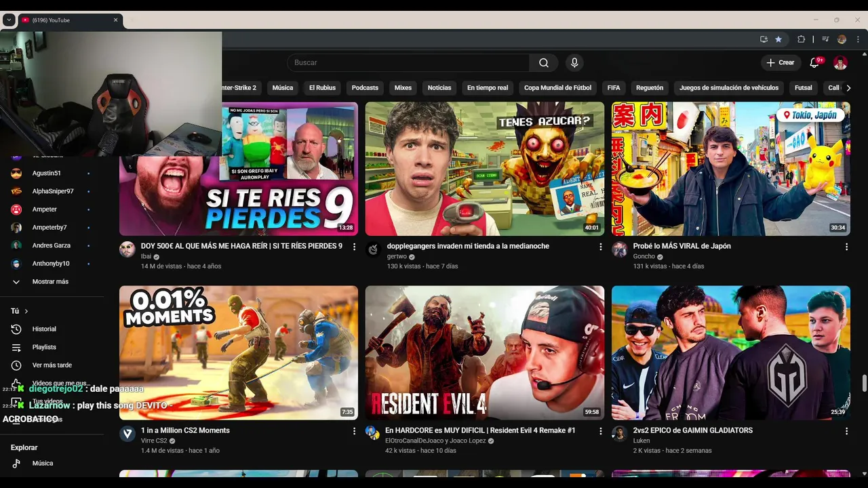
Task: Open dopplegangers video thumbnail
Action: [485, 169]
